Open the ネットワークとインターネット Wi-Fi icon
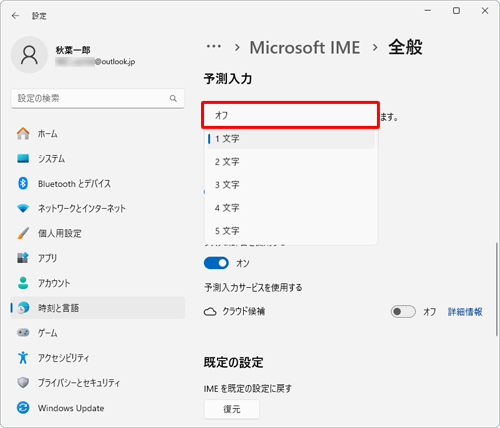Viewport: 500px width, 428px height. 23,208
